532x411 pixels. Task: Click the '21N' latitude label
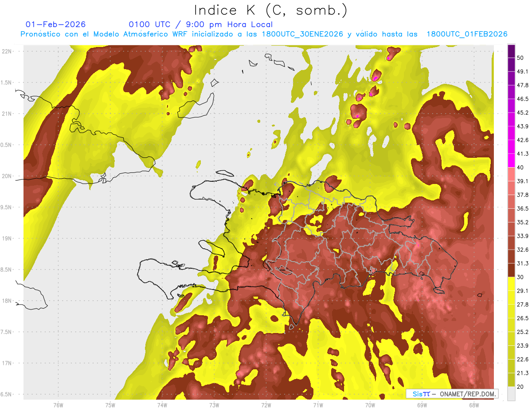[x=7, y=114]
